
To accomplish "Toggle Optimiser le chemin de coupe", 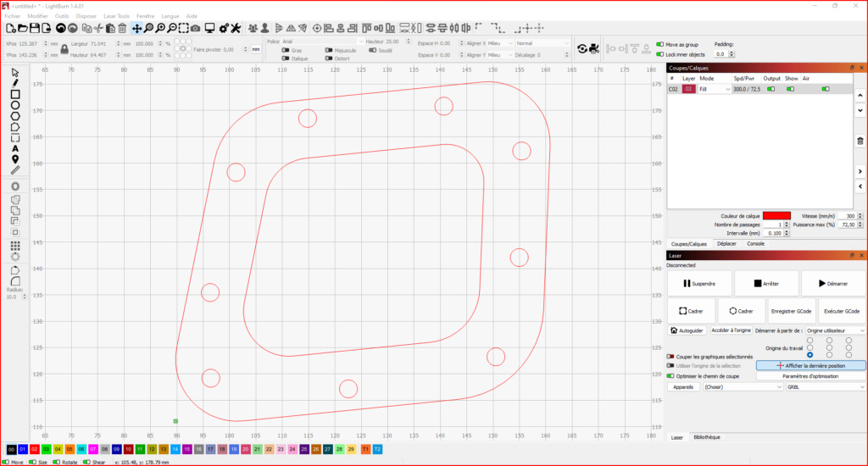I will pos(670,376).
